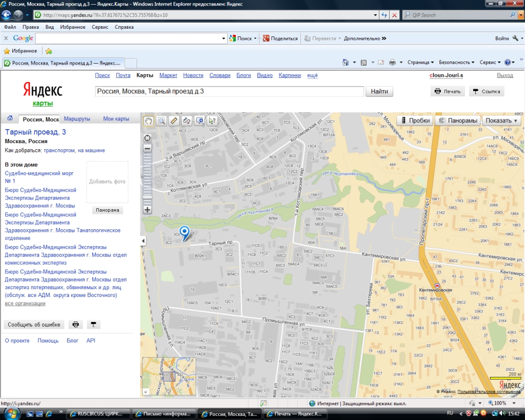Go to the home icon in sidebar tabs
The height and width of the screenshot is (420, 525).
click(x=10, y=118)
